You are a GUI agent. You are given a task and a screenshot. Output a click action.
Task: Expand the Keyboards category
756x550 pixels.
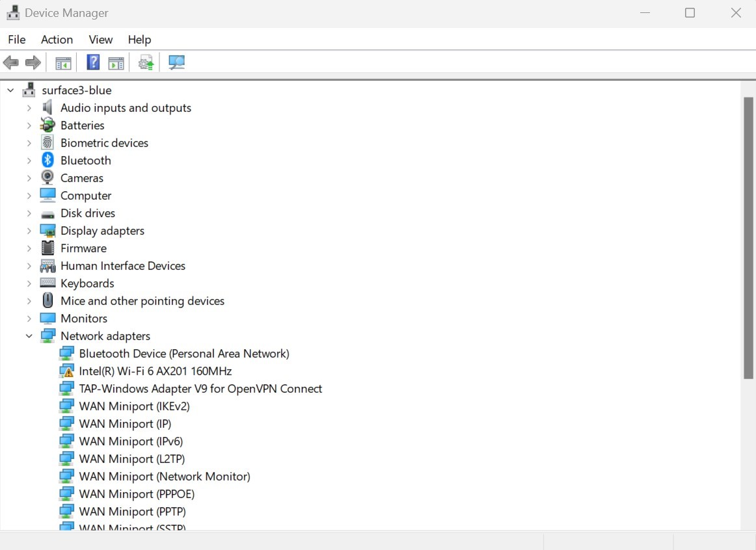coord(29,283)
